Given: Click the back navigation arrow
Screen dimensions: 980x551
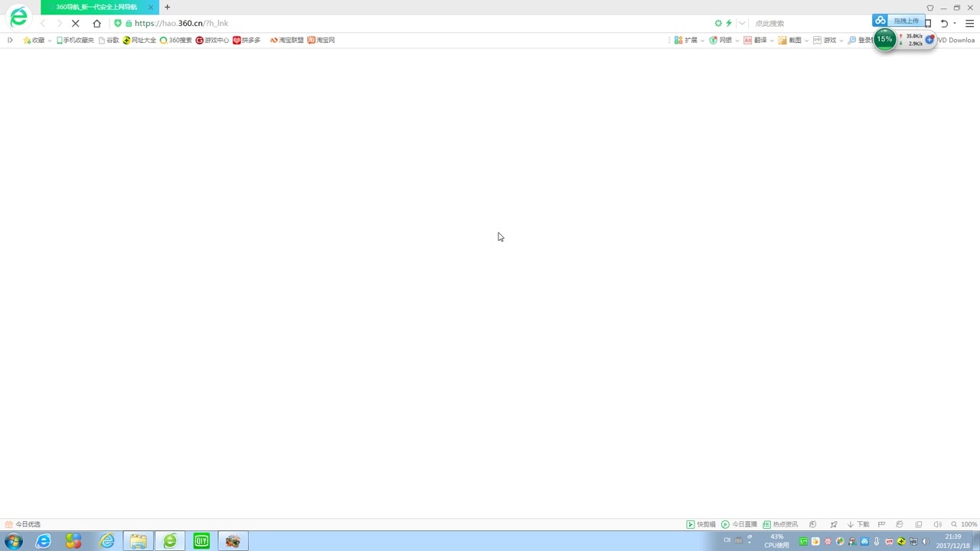Looking at the screenshot, I should click(x=43, y=24).
